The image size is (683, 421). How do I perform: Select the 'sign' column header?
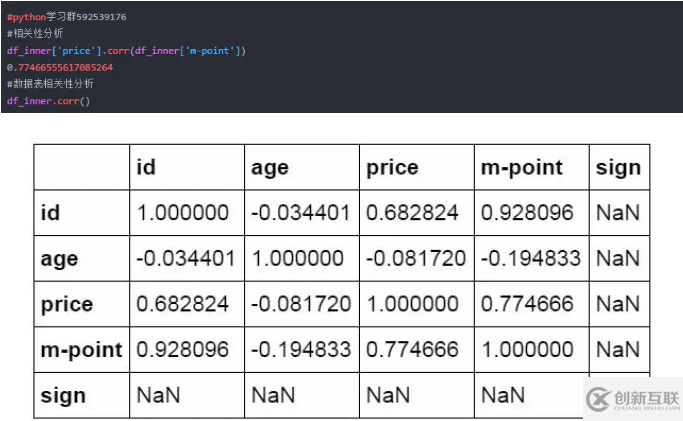(617, 168)
